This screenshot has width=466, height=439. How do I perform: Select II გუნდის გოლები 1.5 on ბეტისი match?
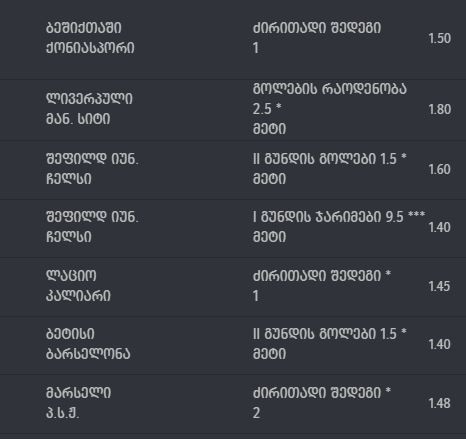329,334
